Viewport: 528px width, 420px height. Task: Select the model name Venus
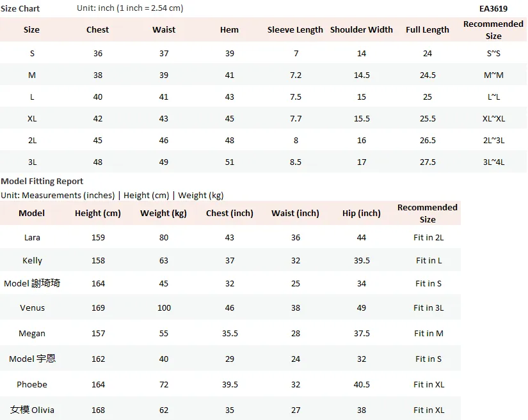tap(32, 307)
